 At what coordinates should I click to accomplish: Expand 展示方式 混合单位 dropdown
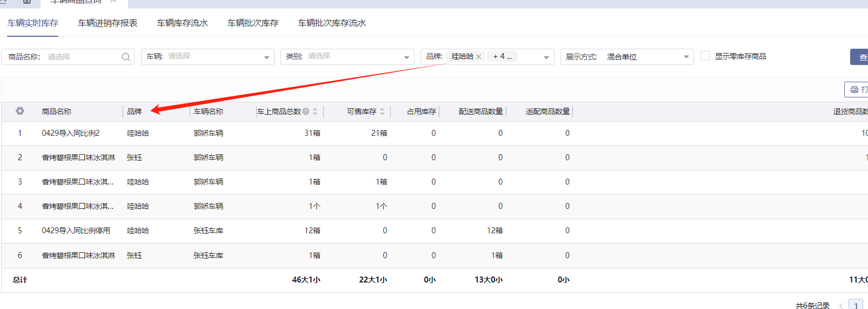click(686, 57)
